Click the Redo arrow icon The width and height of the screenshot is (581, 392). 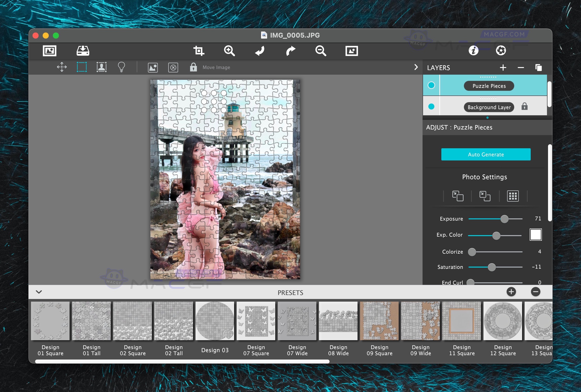(291, 51)
